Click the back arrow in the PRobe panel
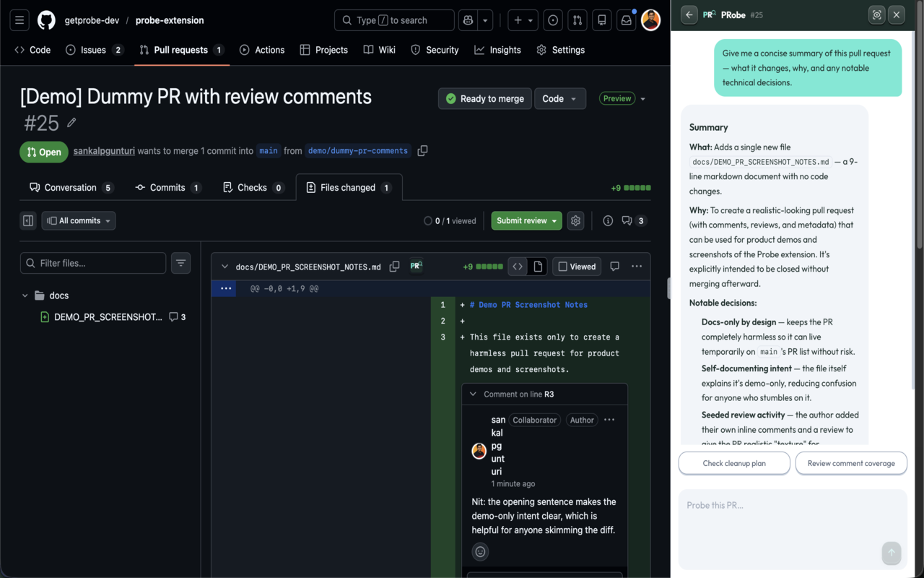 pyautogui.click(x=689, y=14)
